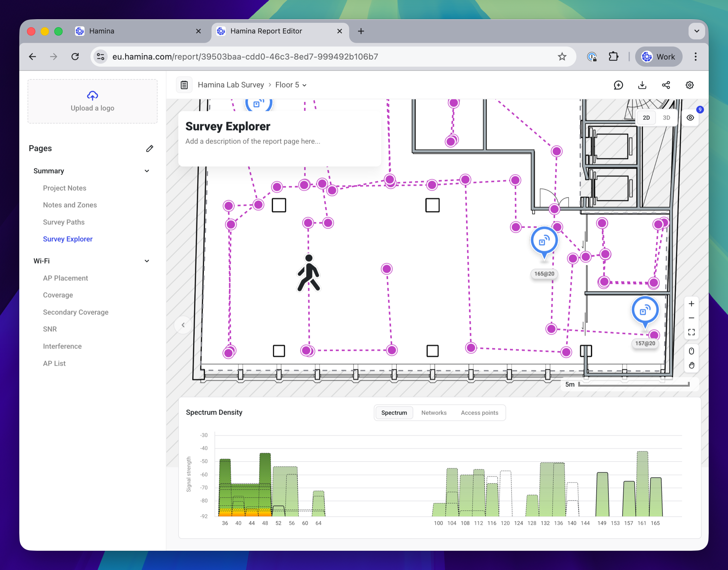This screenshot has width=728, height=570.
Task: Collapse the Summary section
Action: pos(147,171)
